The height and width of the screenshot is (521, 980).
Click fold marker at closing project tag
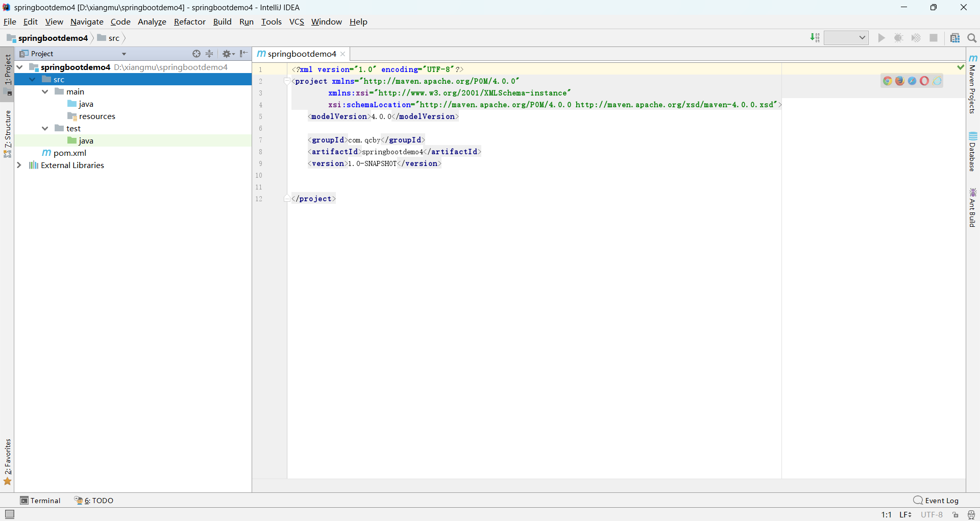pos(287,199)
